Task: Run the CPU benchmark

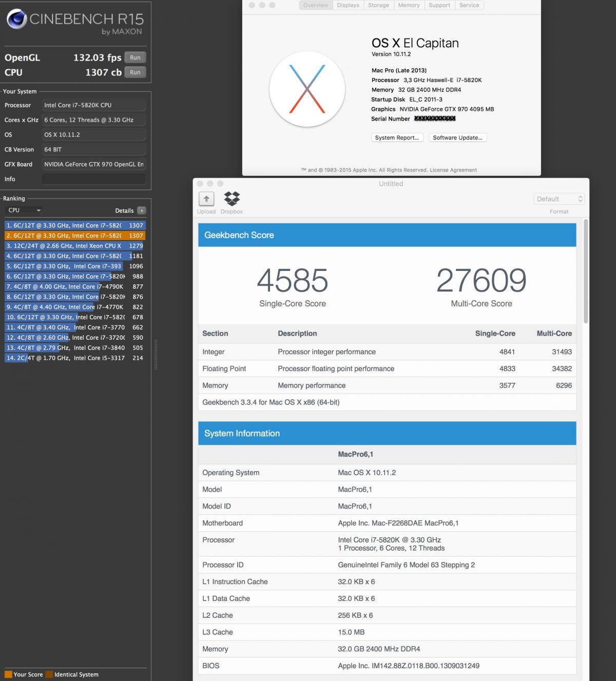Action: click(x=135, y=72)
